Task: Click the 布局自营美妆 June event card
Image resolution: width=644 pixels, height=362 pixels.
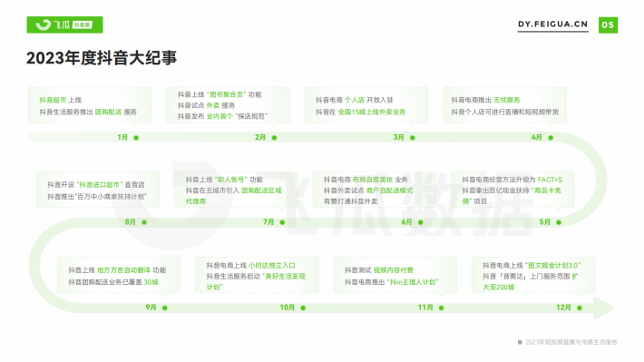Action: coord(375,190)
